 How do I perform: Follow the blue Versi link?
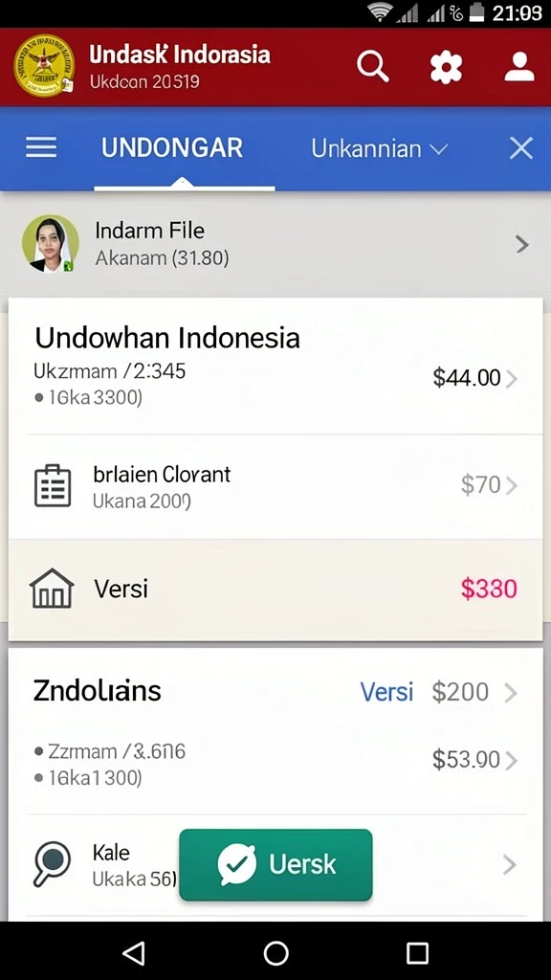(x=386, y=692)
